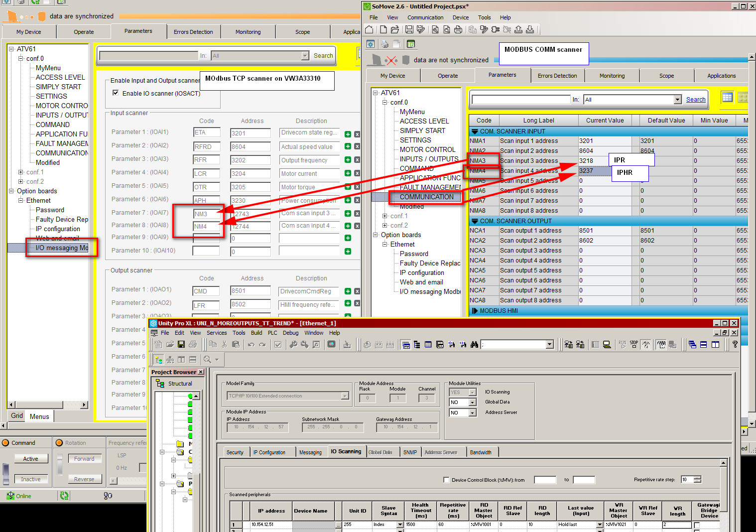Click the greyed disconnect plug icon in SoMove
The width and height of the screenshot is (756, 532).
[x=507, y=29]
